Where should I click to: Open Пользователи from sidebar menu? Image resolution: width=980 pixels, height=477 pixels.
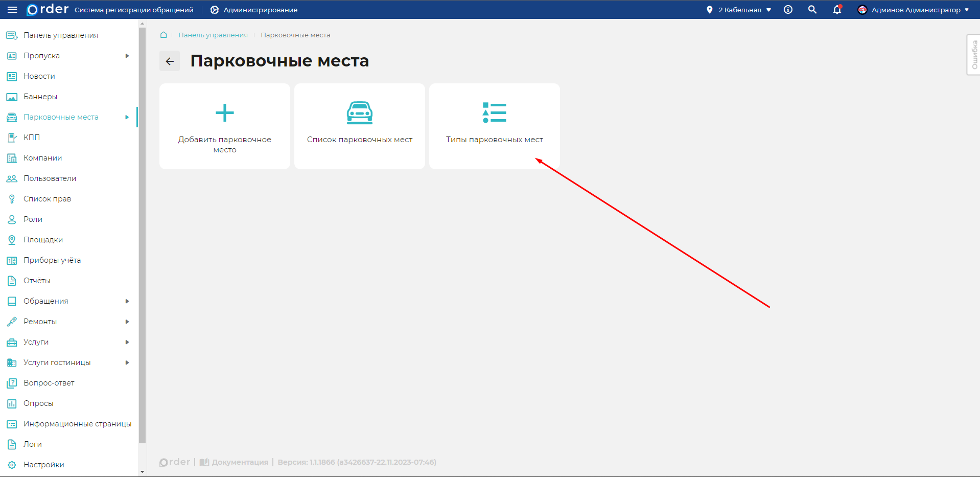(x=50, y=178)
